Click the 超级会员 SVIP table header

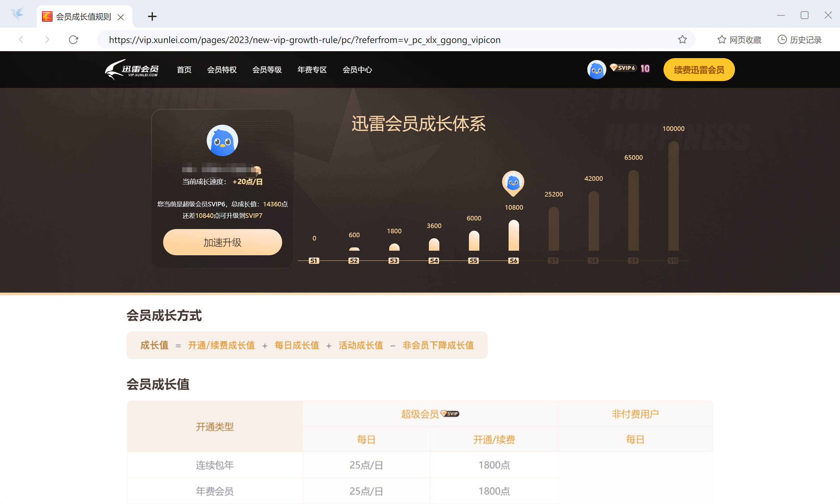click(430, 414)
